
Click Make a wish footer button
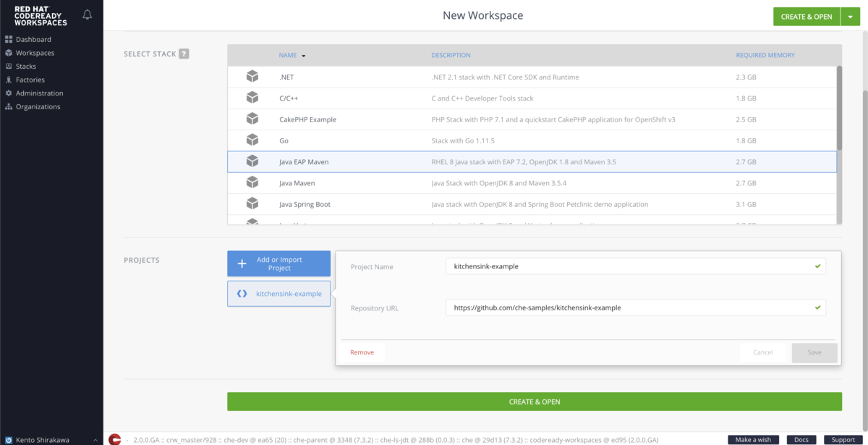753,440
